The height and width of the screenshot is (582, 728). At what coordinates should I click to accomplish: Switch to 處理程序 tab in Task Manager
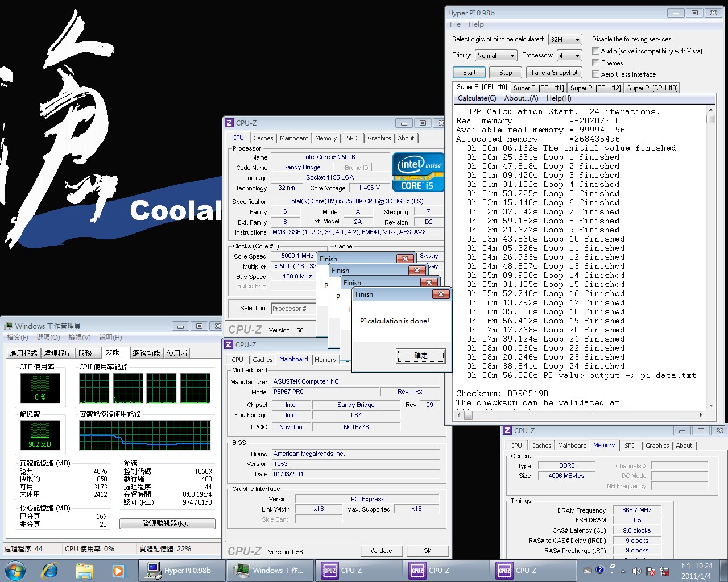tap(57, 354)
